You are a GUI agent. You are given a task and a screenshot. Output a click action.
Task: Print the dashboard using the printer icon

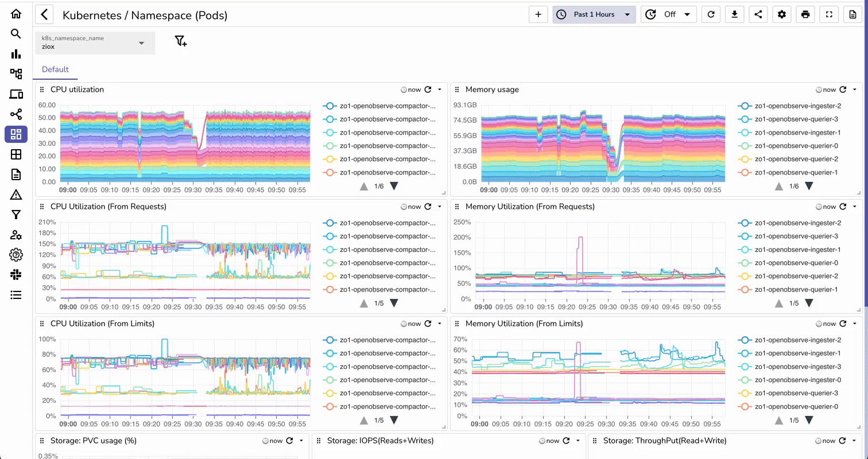[x=805, y=14]
